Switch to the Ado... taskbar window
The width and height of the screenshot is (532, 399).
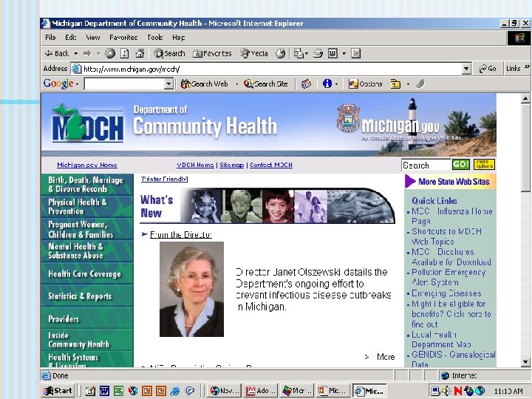[x=261, y=391]
